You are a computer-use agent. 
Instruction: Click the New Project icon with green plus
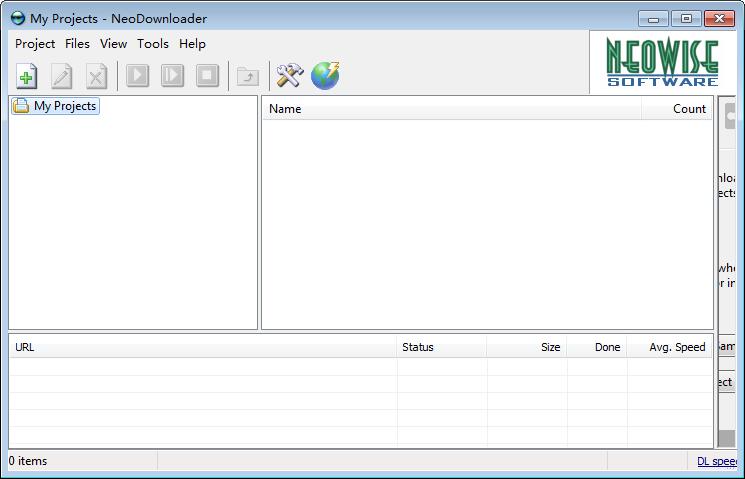point(27,76)
